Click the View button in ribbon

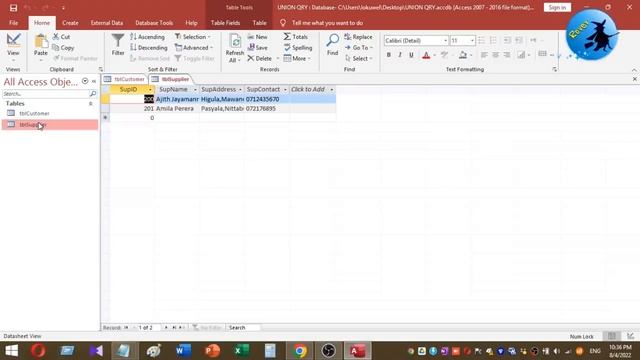(13, 46)
